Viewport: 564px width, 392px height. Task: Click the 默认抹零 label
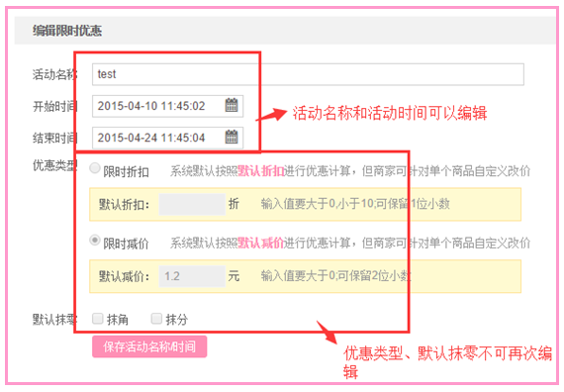tap(55, 319)
